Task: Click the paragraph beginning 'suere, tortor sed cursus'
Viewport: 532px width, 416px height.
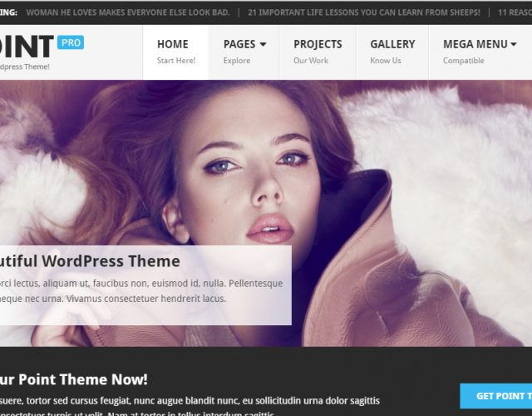Action: 190,407
